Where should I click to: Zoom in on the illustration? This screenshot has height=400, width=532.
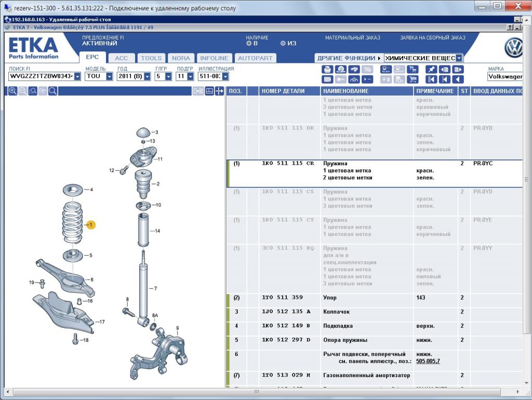(12, 91)
